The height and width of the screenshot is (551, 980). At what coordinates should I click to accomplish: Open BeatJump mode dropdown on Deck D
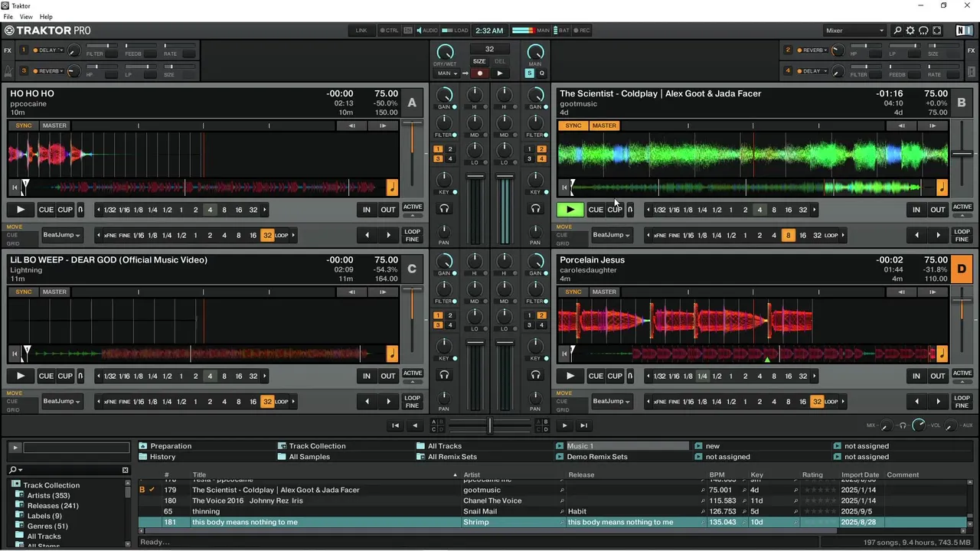click(612, 401)
